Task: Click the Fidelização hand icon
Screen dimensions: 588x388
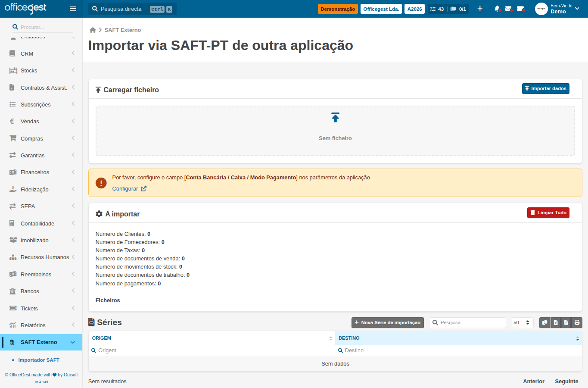Action: tap(12, 189)
